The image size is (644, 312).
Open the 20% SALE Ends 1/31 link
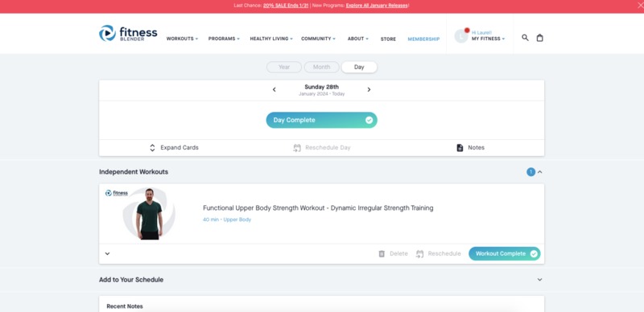click(x=286, y=6)
